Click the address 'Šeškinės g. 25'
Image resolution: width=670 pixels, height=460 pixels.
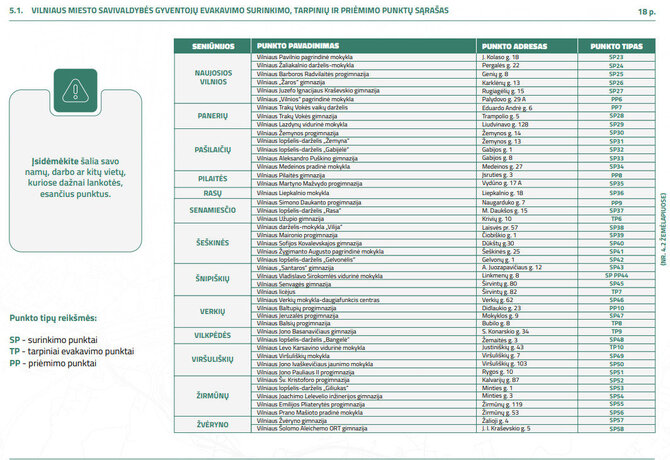point(501,252)
